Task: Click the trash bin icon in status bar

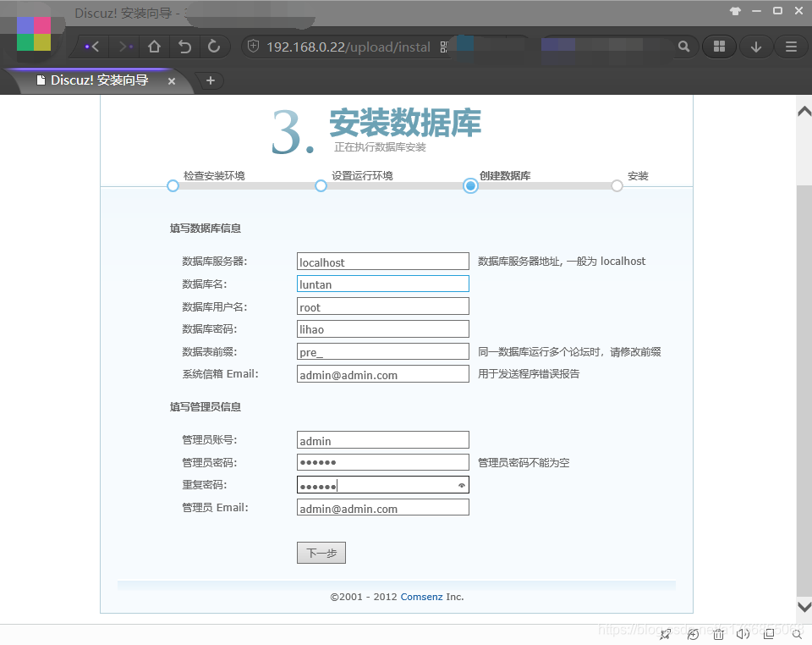Action: [718, 634]
